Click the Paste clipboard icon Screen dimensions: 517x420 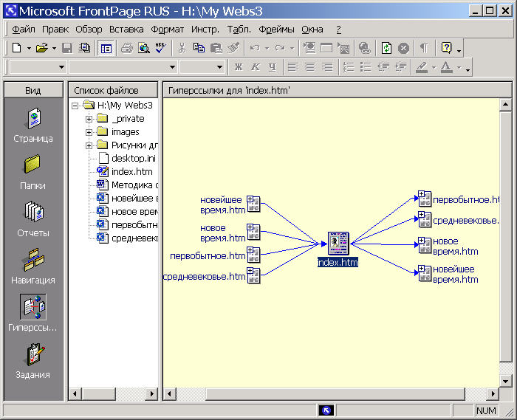(x=216, y=48)
